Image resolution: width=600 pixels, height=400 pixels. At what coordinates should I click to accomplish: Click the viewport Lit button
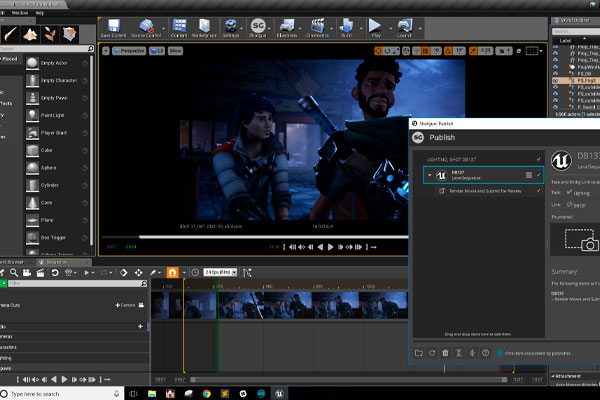pyautogui.click(x=157, y=51)
